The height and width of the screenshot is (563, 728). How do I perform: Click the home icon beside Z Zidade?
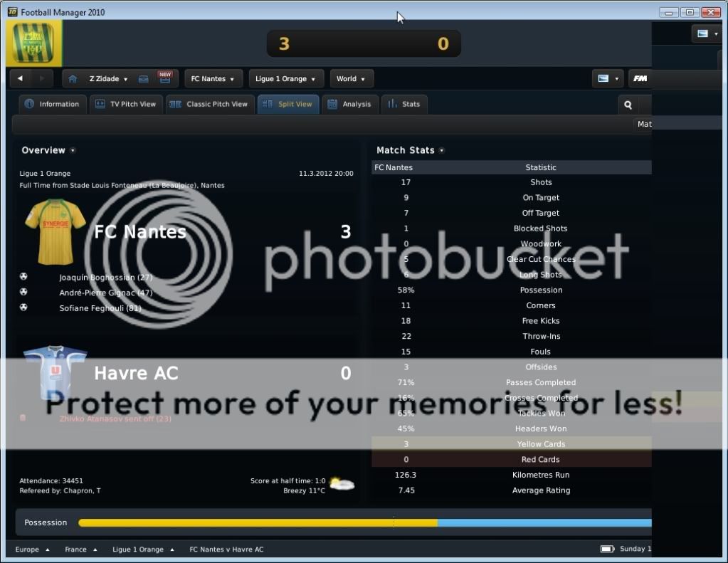click(x=73, y=79)
